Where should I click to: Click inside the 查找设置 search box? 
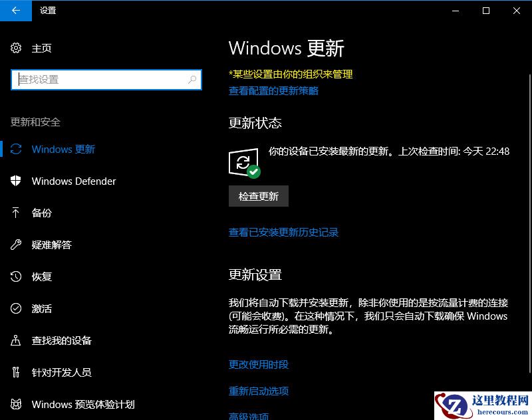tap(106, 80)
